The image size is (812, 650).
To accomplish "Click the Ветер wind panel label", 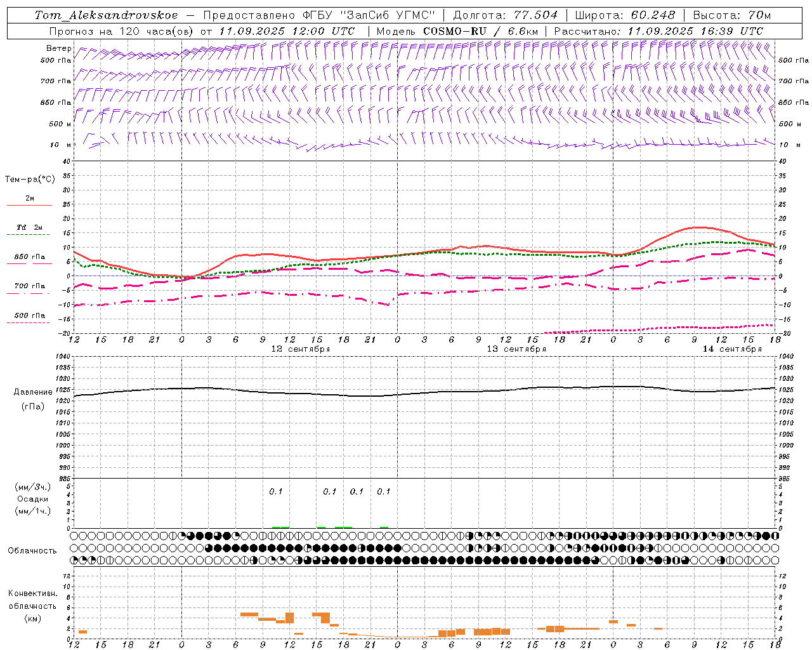I will 58,48.
